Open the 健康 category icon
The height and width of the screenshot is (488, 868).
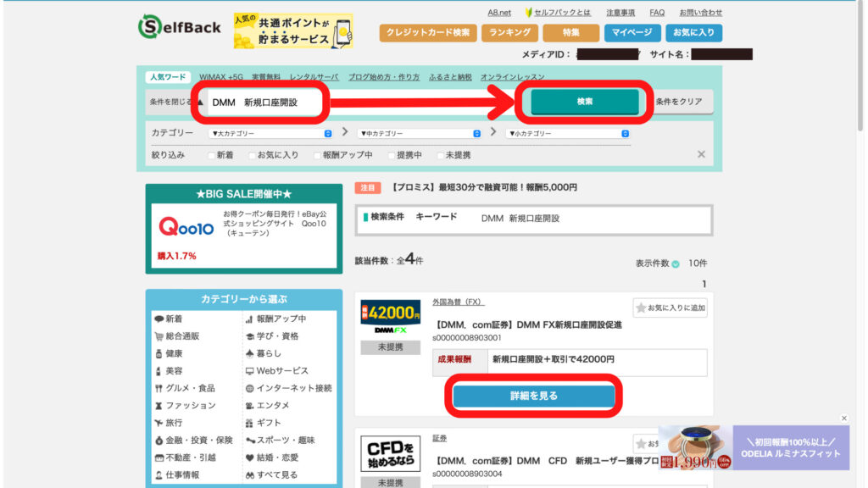click(x=159, y=353)
